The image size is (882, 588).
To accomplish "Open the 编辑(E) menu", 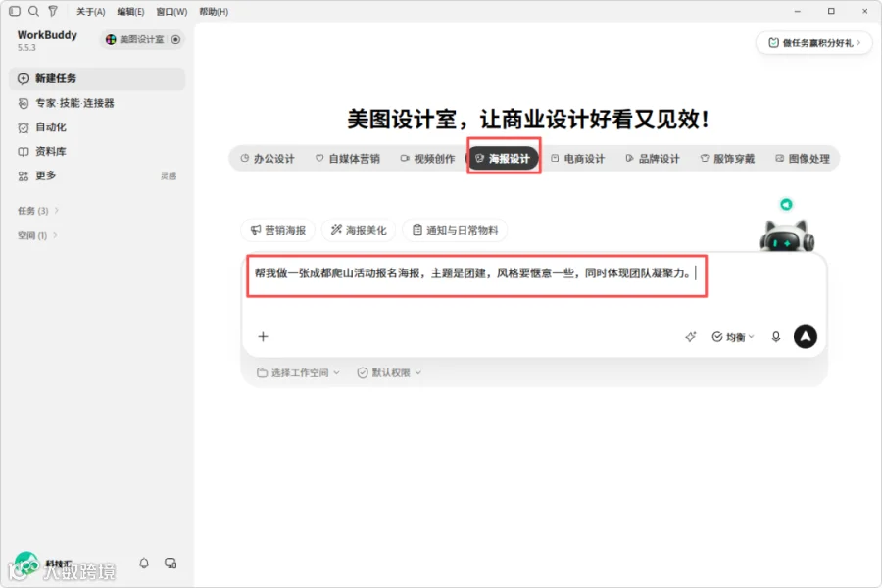I will click(130, 11).
